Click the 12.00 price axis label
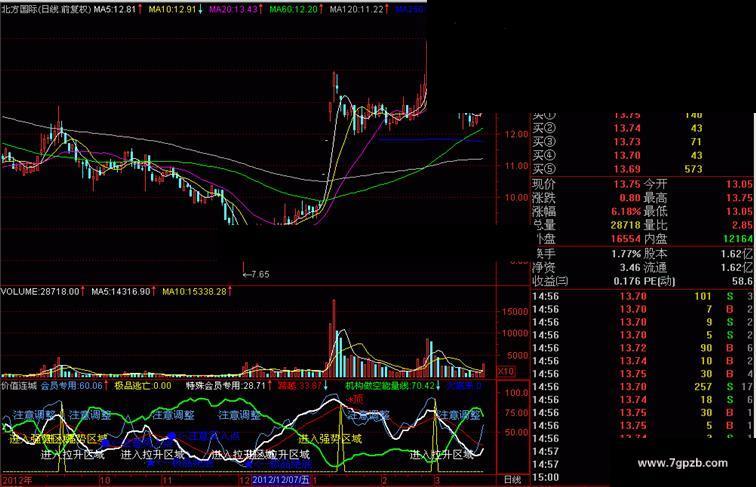756x487 pixels. coord(516,135)
